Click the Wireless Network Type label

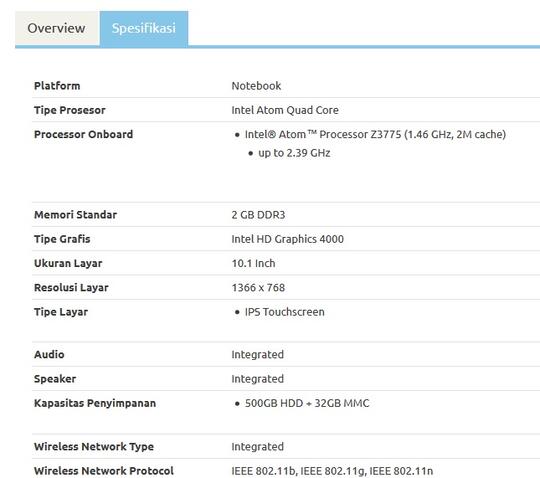point(94,447)
